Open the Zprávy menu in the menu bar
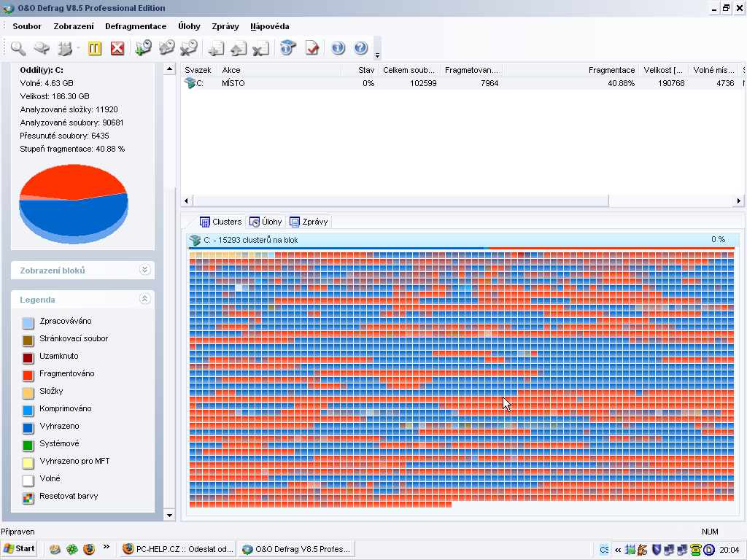The height and width of the screenshot is (560, 747). point(225,26)
